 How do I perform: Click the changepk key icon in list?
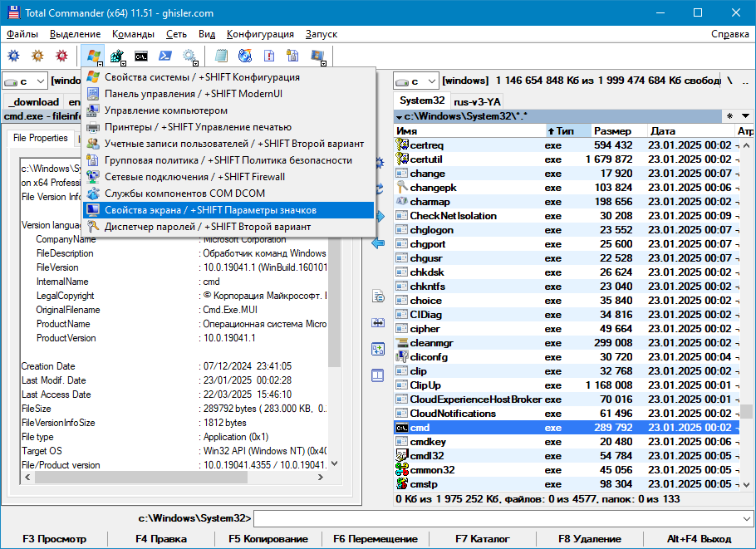[x=402, y=188]
